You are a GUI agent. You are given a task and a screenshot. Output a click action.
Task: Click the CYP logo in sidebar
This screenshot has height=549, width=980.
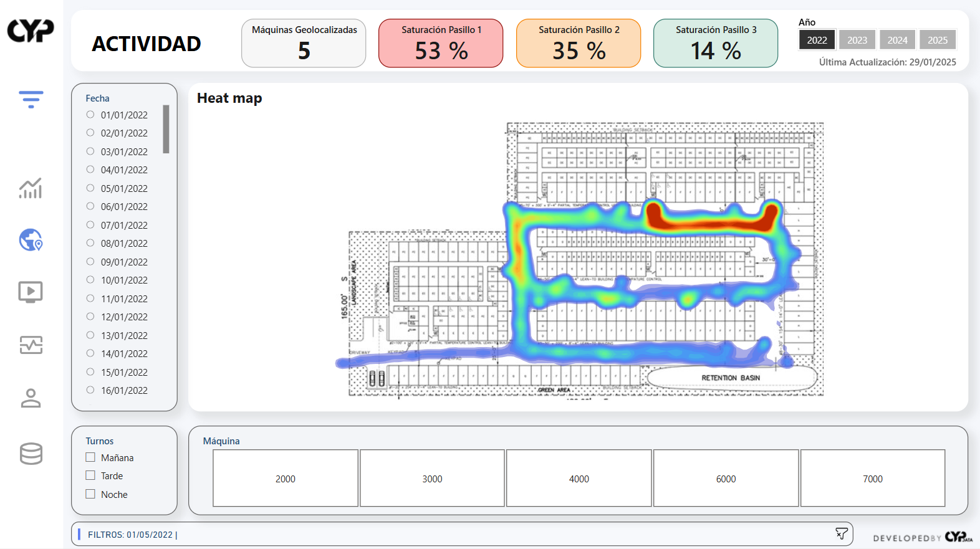point(31,31)
